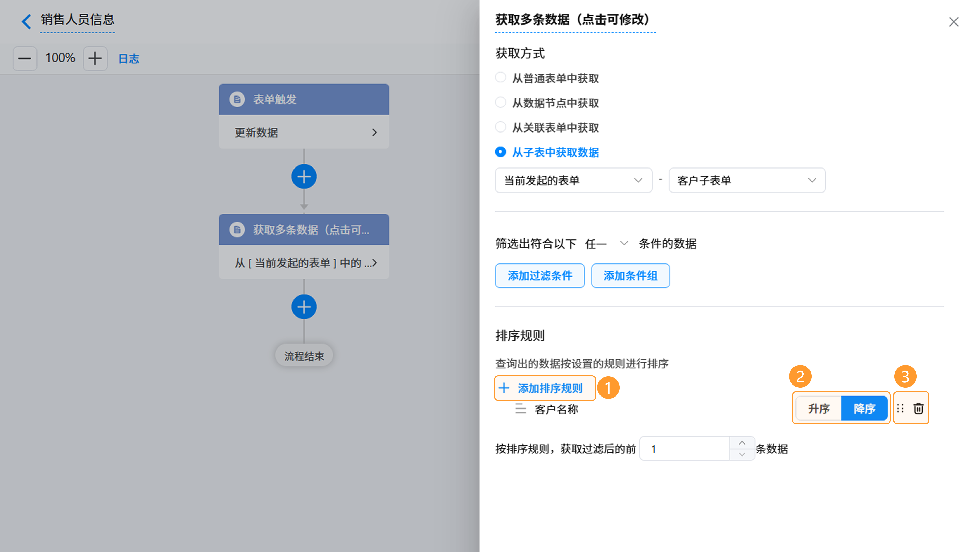Image resolution: width=980 pixels, height=552 pixels.
Task: Zoom in with the plus button
Action: (x=95, y=59)
